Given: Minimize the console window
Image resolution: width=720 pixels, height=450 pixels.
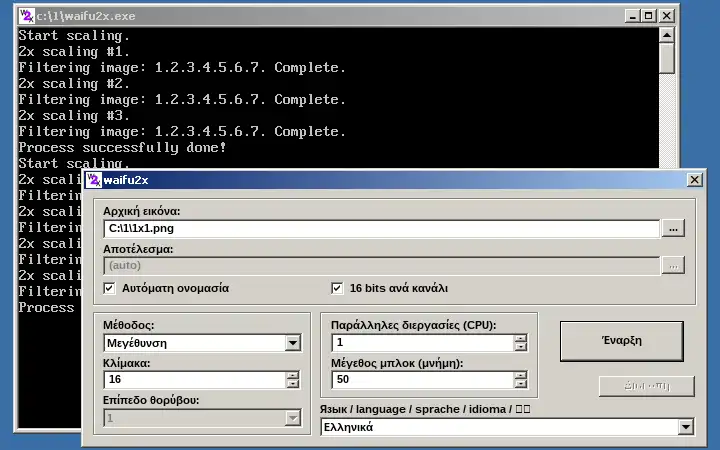Looking at the screenshot, I should pyautogui.click(x=632, y=16).
